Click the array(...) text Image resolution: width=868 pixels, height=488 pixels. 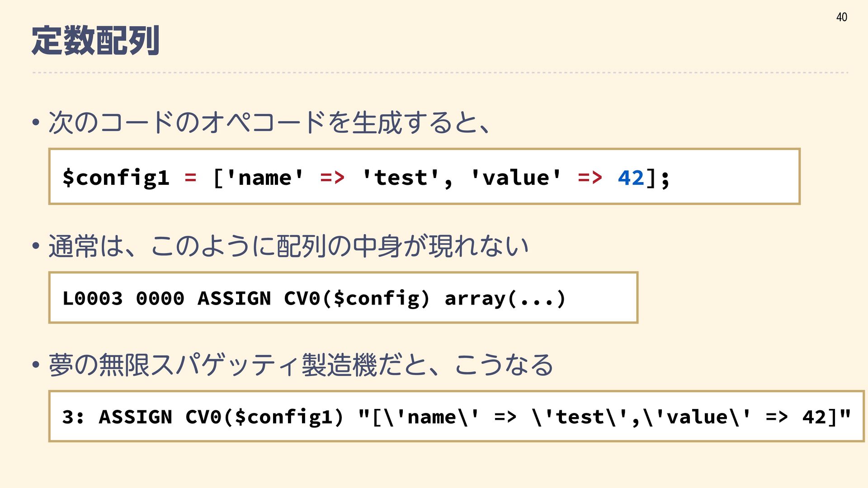pos(505,298)
